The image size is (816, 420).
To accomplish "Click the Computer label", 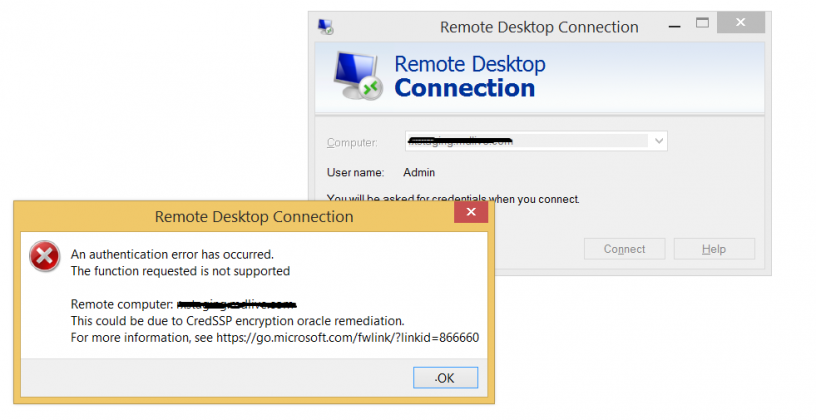I will click(x=352, y=143).
